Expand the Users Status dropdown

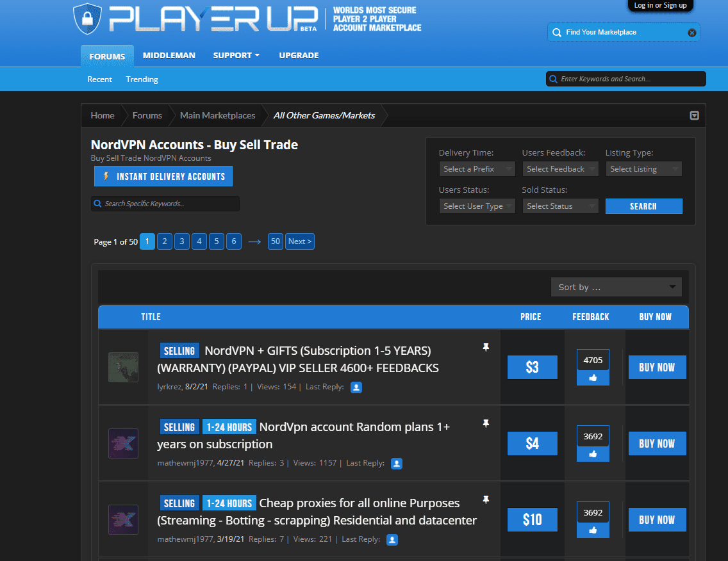477,206
